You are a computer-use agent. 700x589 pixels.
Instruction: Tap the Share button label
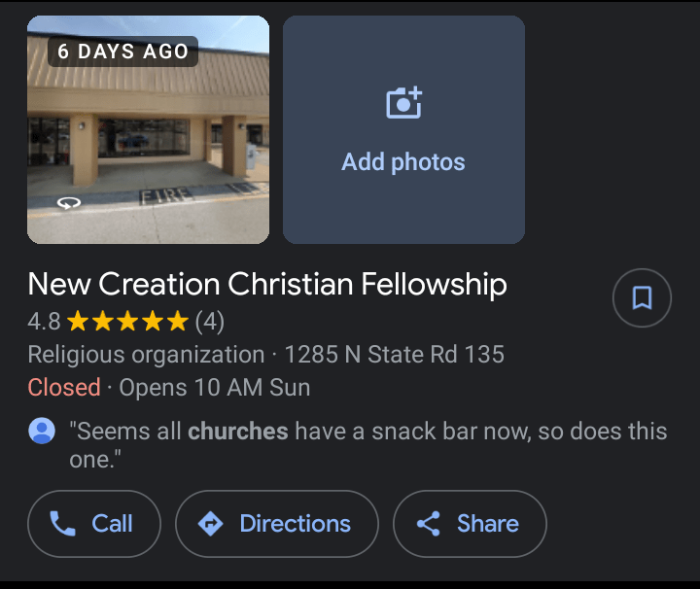(x=487, y=524)
